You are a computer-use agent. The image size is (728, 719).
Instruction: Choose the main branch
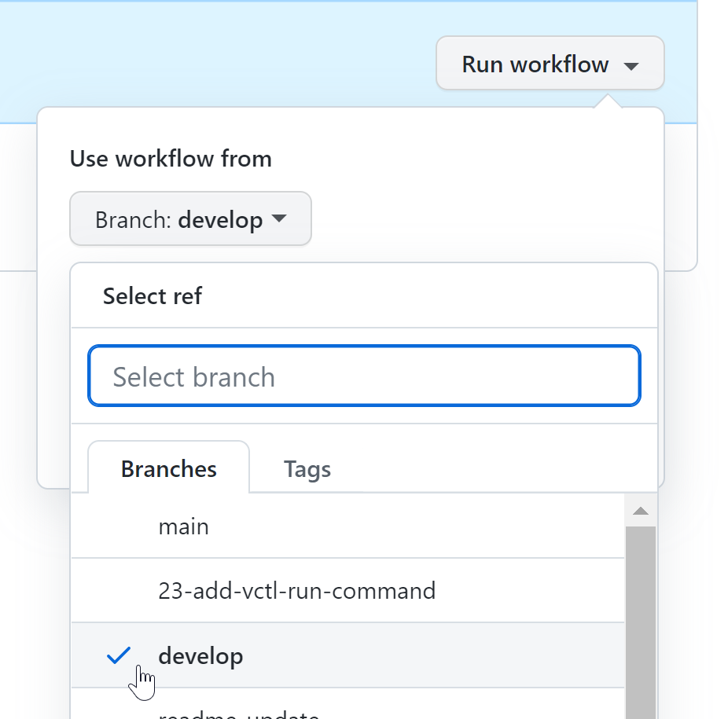(347, 526)
